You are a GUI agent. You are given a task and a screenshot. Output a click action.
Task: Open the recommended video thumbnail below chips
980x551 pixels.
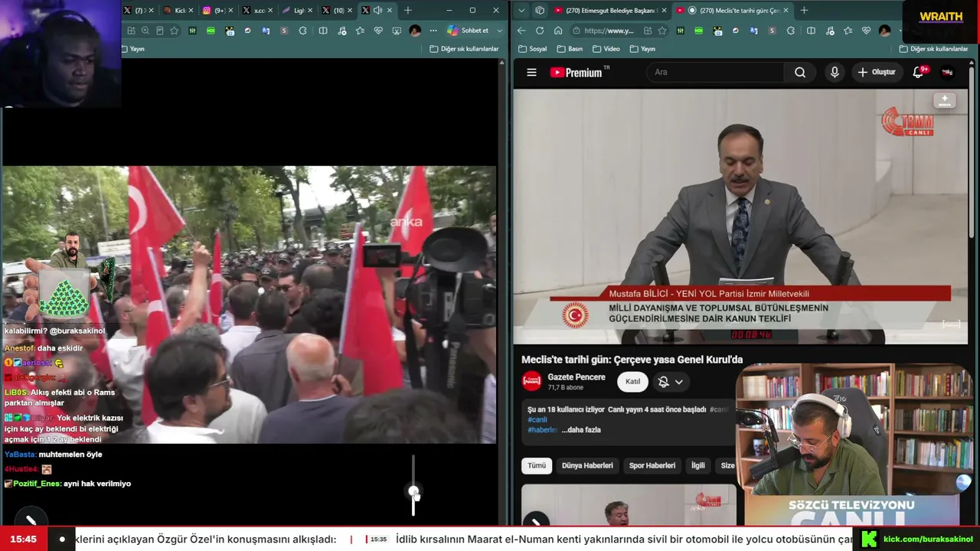(x=628, y=506)
